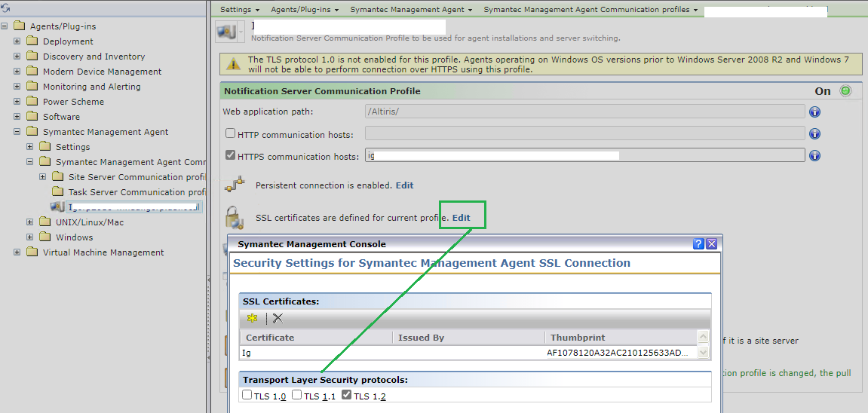Check the TLS 1.0 checkbox
This screenshot has height=413, width=868.
247,395
